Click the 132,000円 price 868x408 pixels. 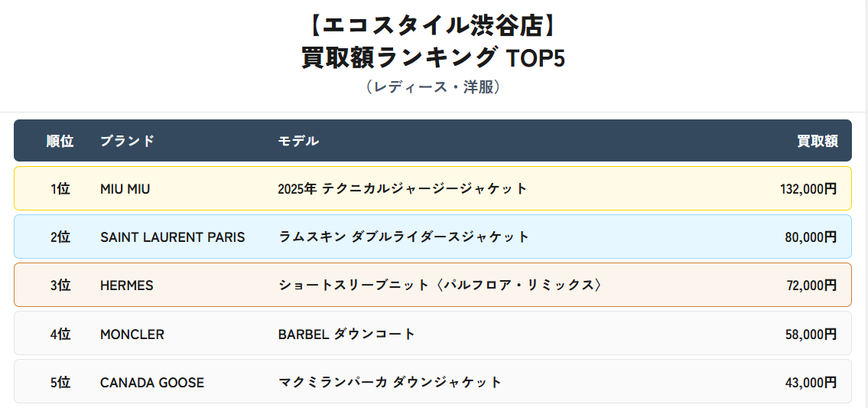pyautogui.click(x=808, y=189)
